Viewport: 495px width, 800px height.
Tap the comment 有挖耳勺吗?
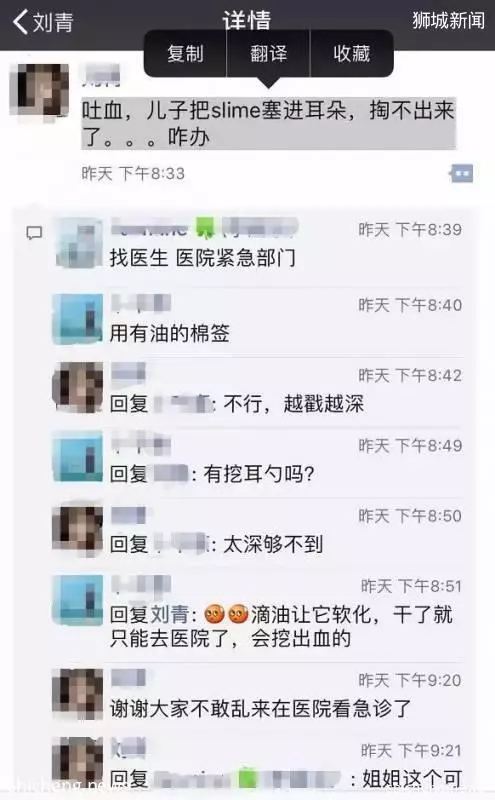tap(259, 474)
